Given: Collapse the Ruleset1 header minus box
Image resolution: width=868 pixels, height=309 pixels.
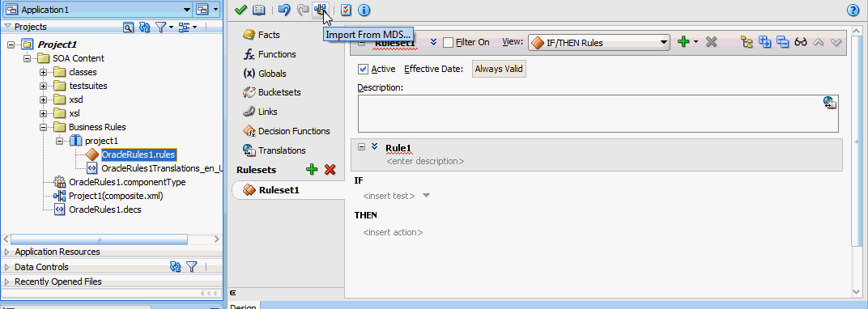Looking at the screenshot, I should 361,42.
